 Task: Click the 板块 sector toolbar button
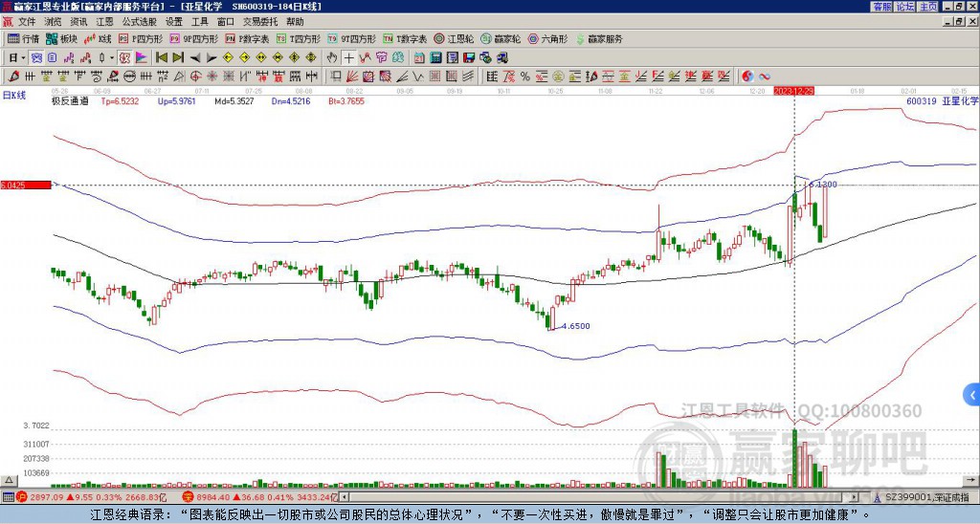tap(62, 38)
